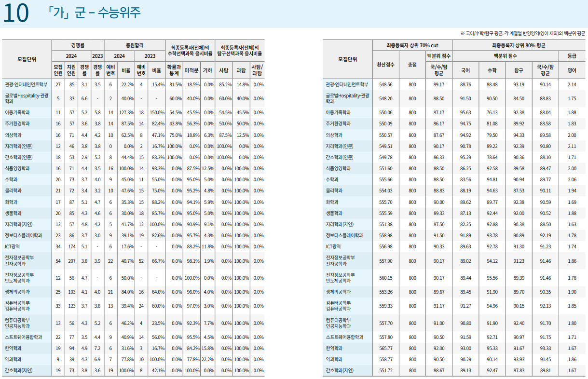Click '한약학과' in the 70% cut table
The height and width of the screenshot is (379, 588).
(334, 348)
